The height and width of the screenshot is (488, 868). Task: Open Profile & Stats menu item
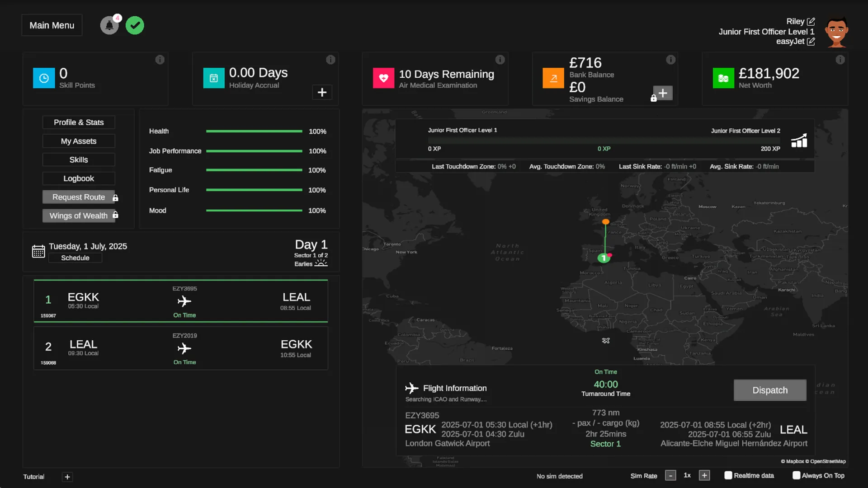coord(79,122)
